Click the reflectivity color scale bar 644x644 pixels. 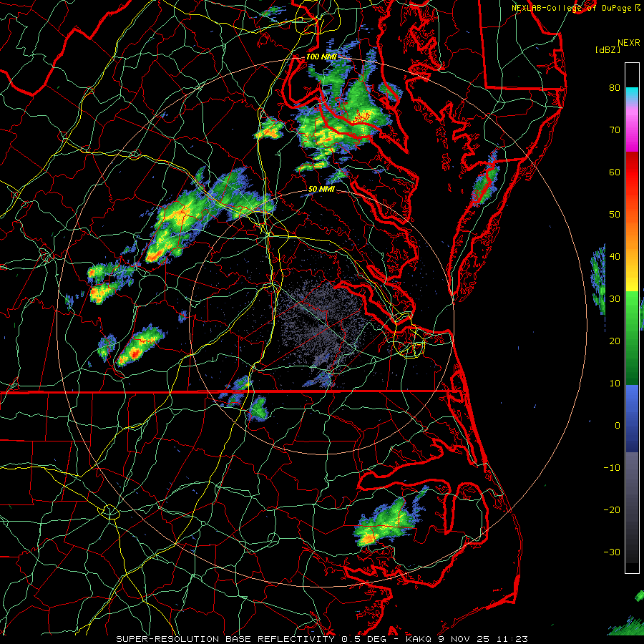coord(632,318)
